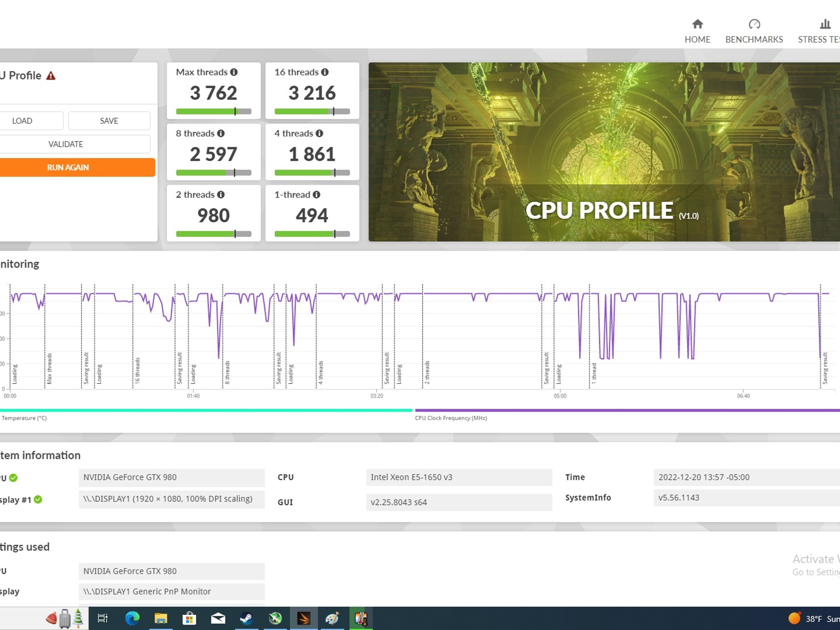Click the 38°F weather widget in the taskbar
The width and height of the screenshot is (840, 630).
pos(806,618)
